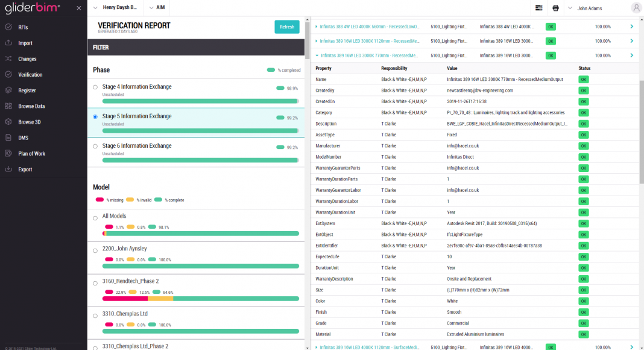The height and width of the screenshot is (350, 644).
Task: Select the All Models radio button
Action: (95, 218)
